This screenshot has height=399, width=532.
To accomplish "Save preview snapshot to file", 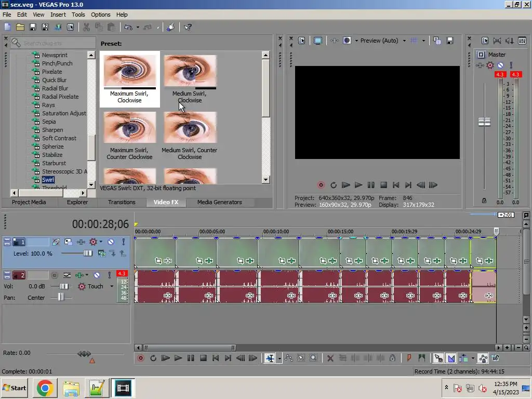I will 450,41.
